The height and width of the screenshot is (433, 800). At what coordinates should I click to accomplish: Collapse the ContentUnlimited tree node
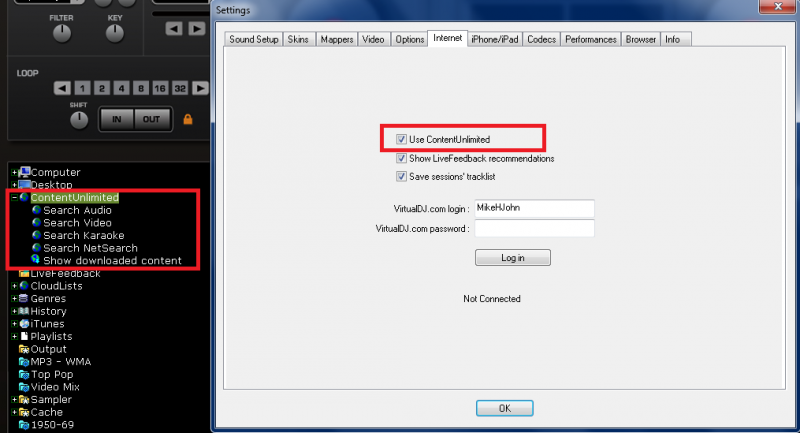14,197
